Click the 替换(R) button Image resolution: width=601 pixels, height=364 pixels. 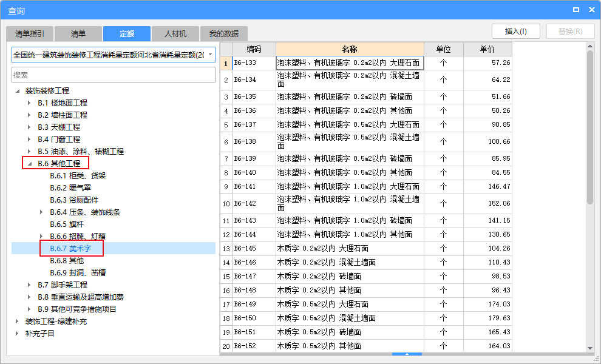570,32
